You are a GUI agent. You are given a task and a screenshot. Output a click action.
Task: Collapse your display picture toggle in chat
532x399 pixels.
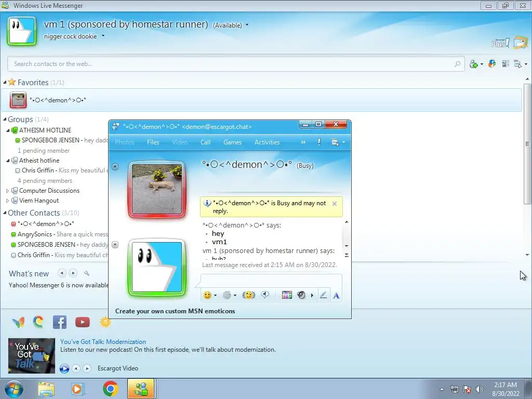pos(115,245)
